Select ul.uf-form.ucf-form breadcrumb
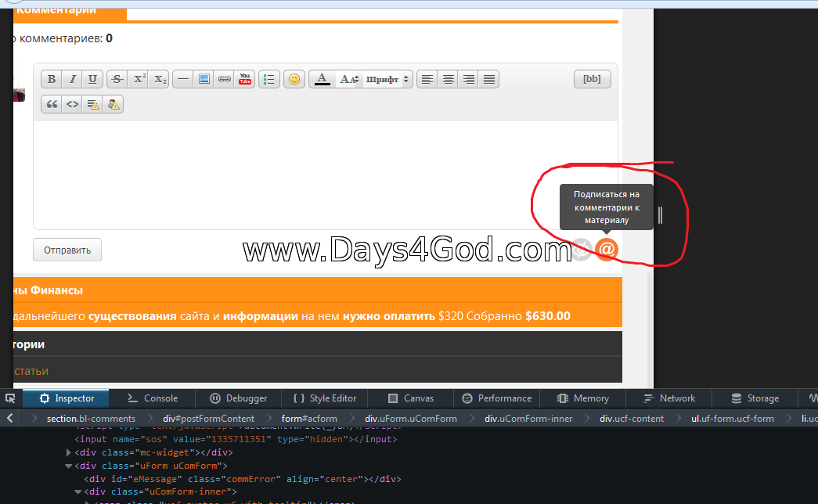 [733, 419]
